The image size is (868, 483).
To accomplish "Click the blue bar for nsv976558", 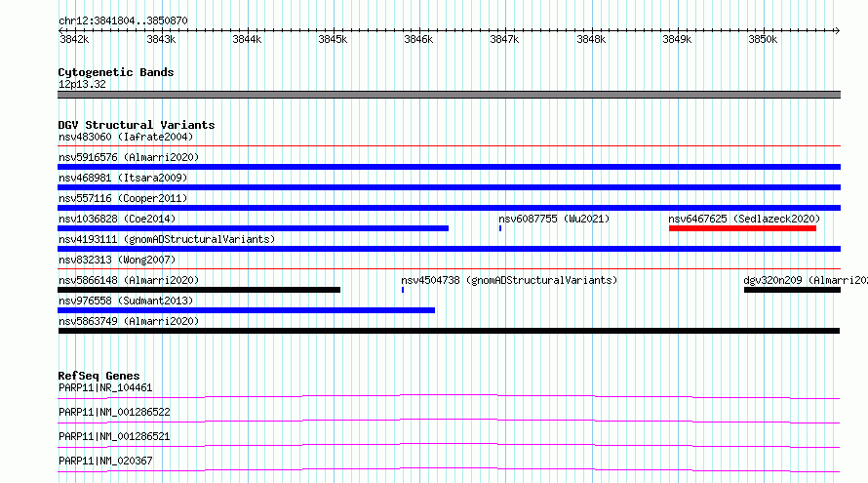I will pos(247,310).
